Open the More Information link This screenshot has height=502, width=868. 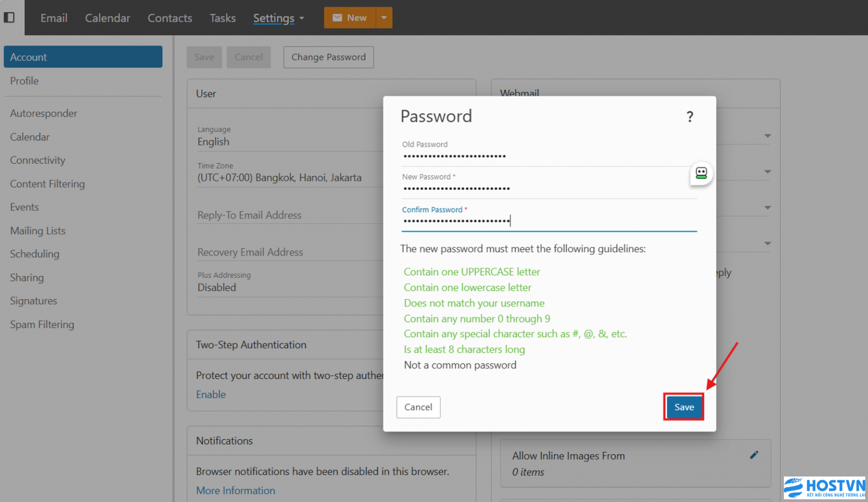[x=235, y=491]
